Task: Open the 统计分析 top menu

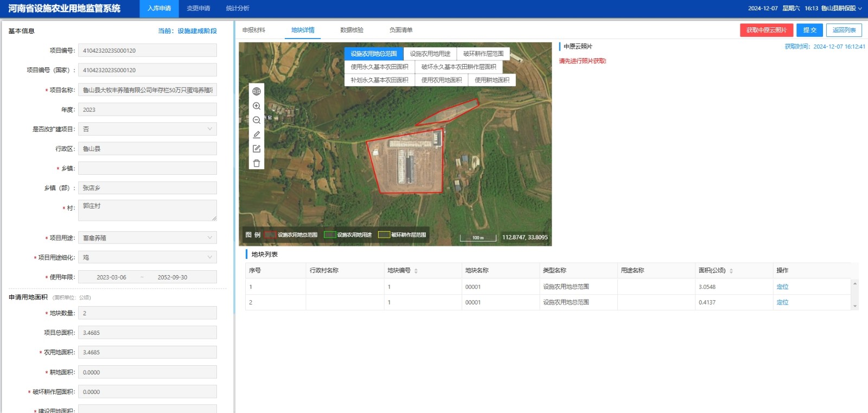Action: 238,9
